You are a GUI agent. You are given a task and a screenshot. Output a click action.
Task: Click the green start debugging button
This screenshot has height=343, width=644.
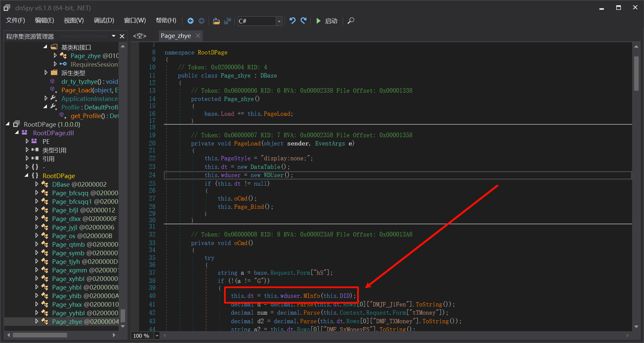[318, 21]
